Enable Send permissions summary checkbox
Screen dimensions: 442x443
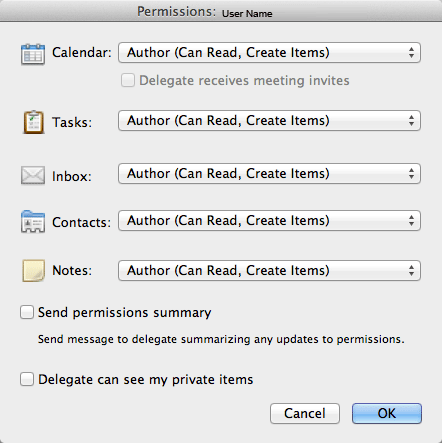27,312
